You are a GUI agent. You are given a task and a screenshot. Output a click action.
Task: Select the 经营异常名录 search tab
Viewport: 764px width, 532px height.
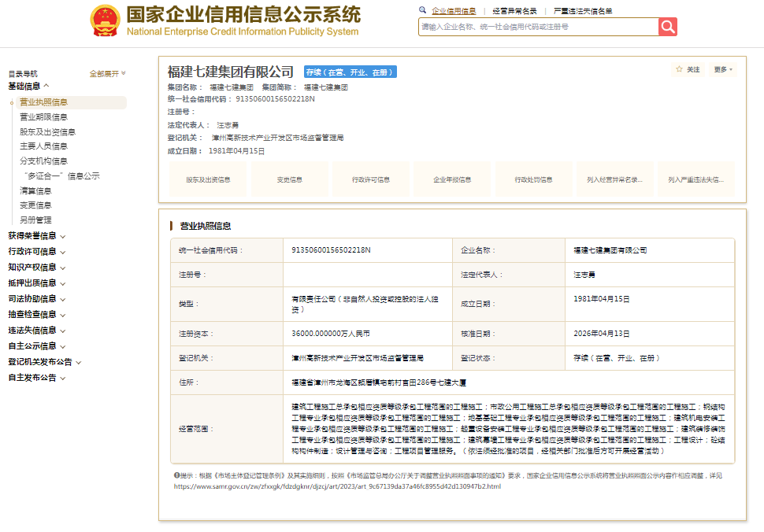(x=514, y=11)
